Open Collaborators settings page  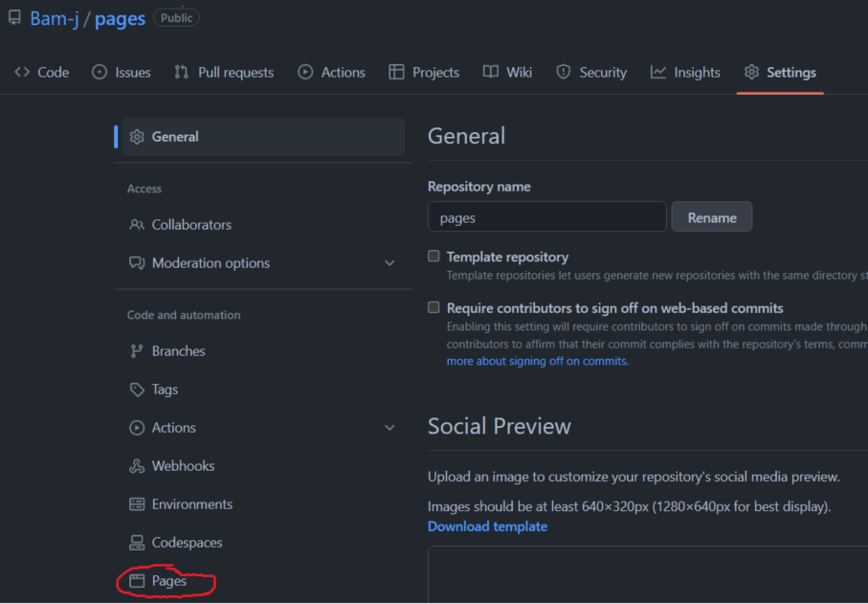coord(191,225)
